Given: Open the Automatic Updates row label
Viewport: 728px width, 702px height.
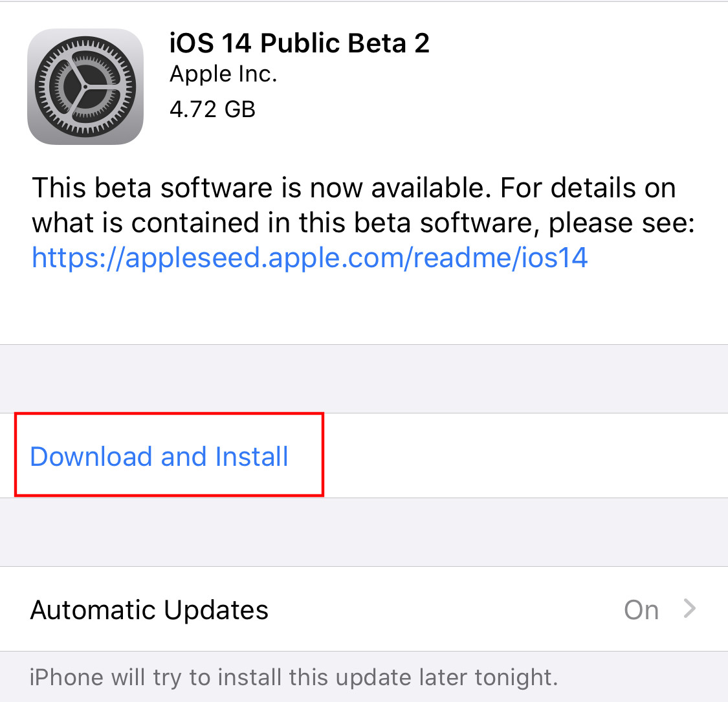Looking at the screenshot, I should pos(149,609).
